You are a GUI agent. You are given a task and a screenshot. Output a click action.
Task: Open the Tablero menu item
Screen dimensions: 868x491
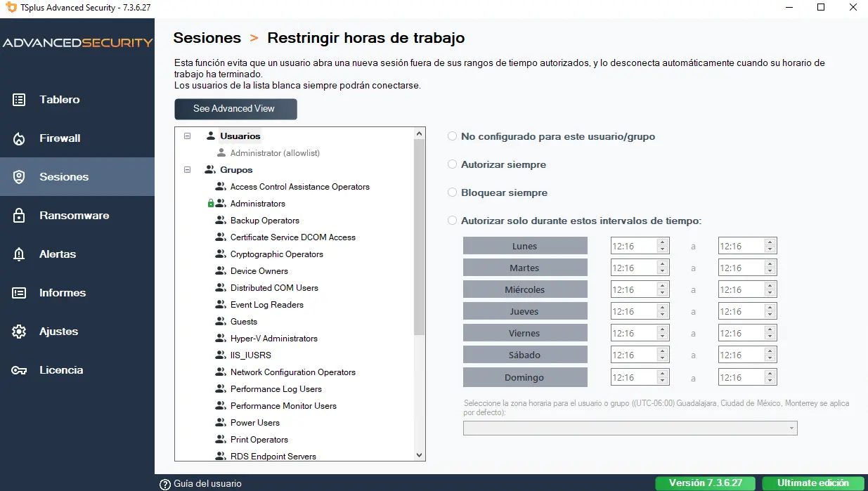(x=77, y=100)
